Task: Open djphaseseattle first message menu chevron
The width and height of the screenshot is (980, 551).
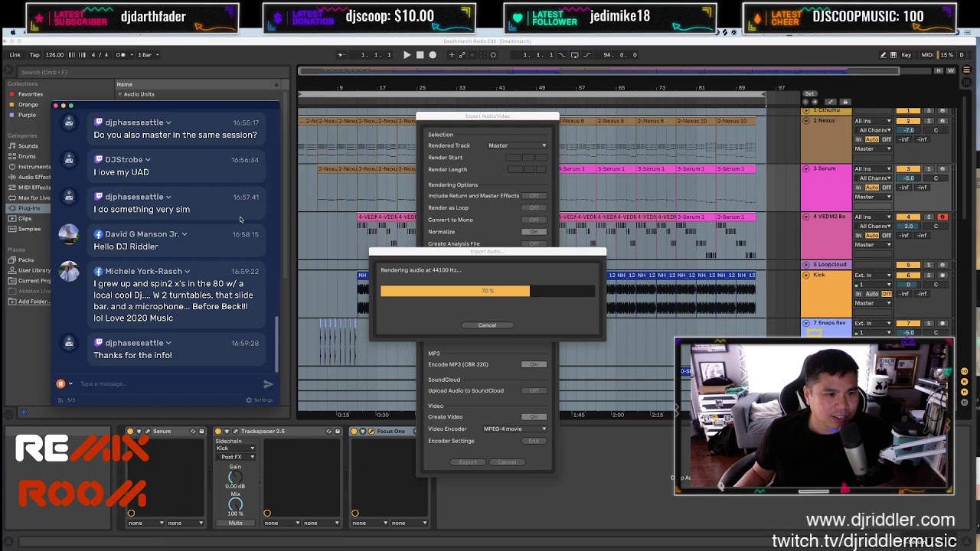Action: tap(168, 122)
